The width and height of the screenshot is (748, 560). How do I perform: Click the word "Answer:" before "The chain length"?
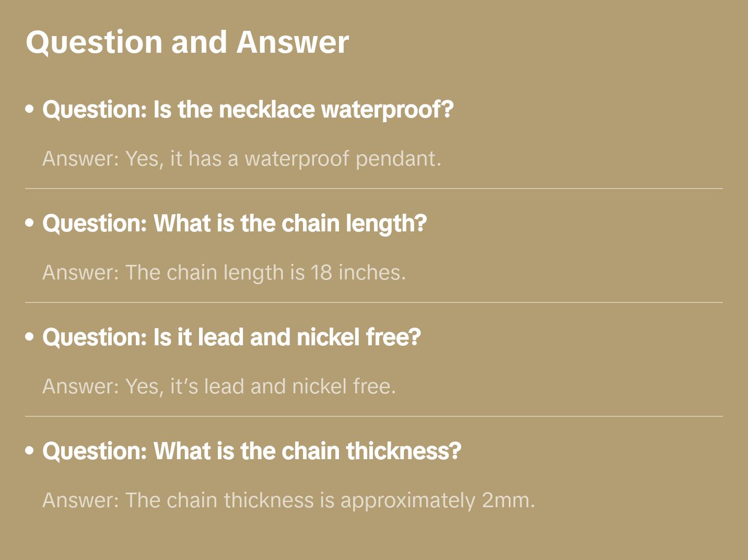[x=81, y=273]
